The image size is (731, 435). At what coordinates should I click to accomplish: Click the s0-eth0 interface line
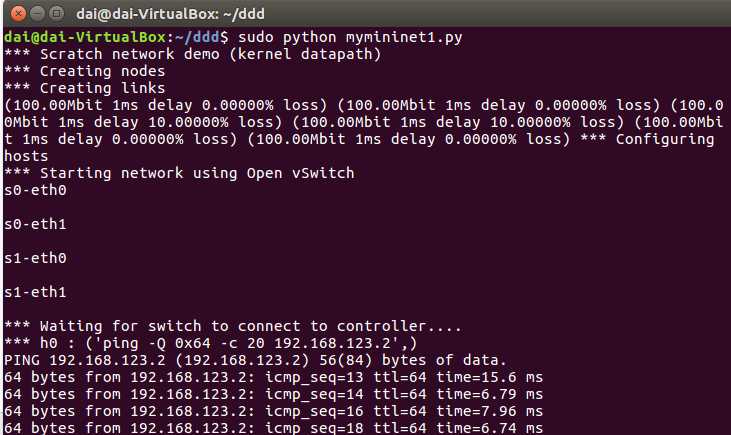35,190
